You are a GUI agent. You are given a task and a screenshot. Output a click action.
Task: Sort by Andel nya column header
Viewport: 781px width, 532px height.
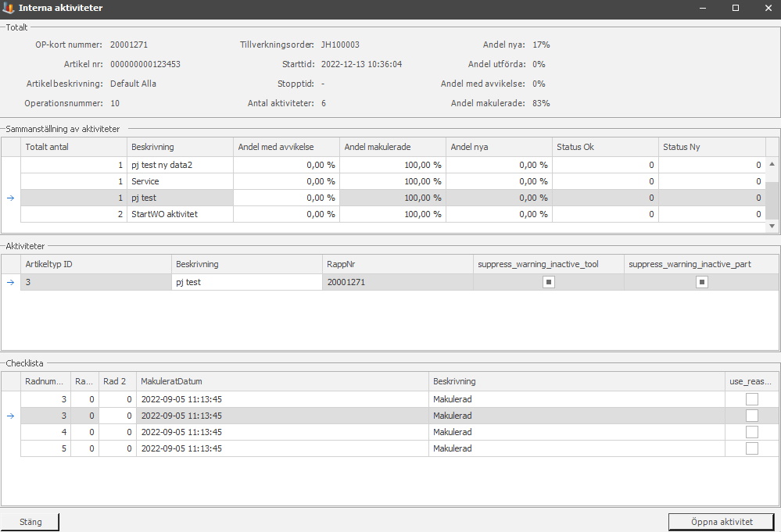499,147
